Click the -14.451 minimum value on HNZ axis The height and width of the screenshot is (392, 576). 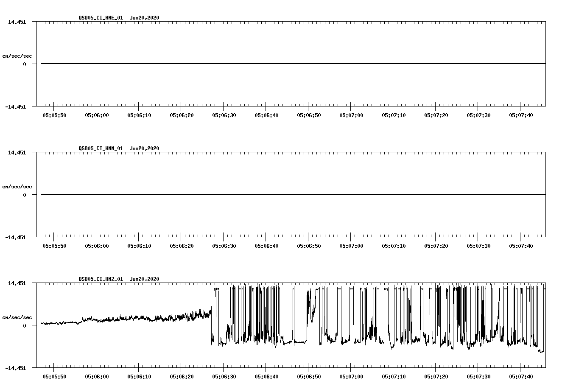click(16, 368)
